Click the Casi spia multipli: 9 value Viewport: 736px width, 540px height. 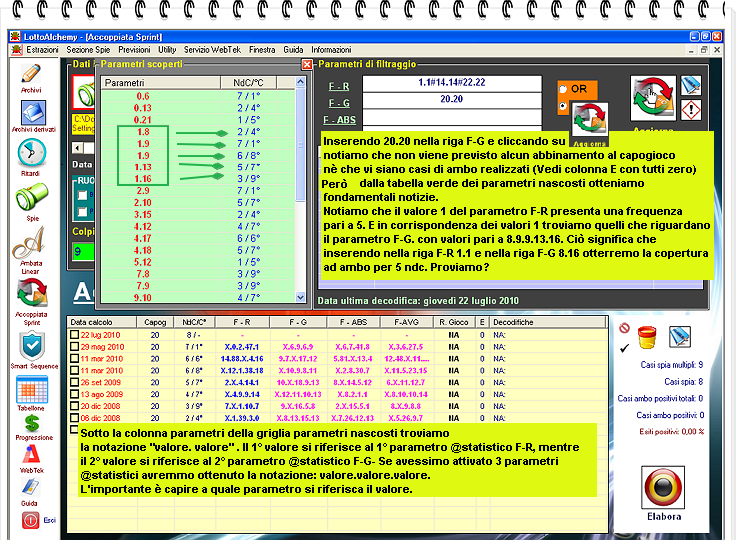click(672, 365)
